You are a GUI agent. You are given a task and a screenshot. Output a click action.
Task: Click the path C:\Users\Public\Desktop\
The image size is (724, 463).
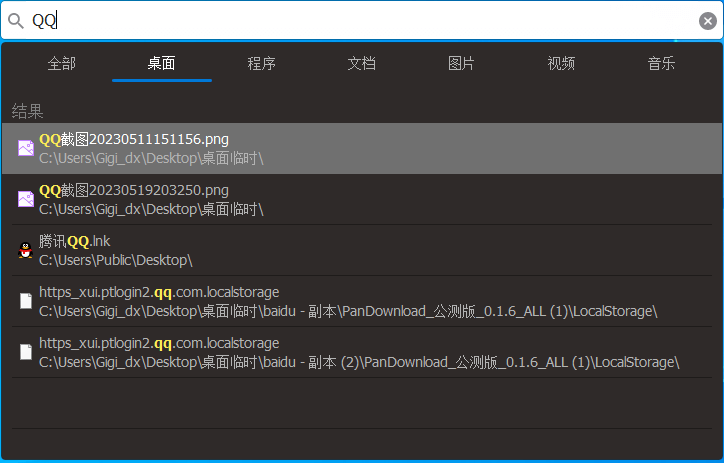click(116, 260)
